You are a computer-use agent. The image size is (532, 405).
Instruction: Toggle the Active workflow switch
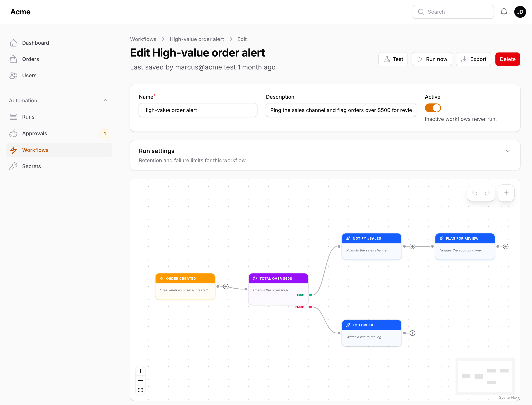433,108
